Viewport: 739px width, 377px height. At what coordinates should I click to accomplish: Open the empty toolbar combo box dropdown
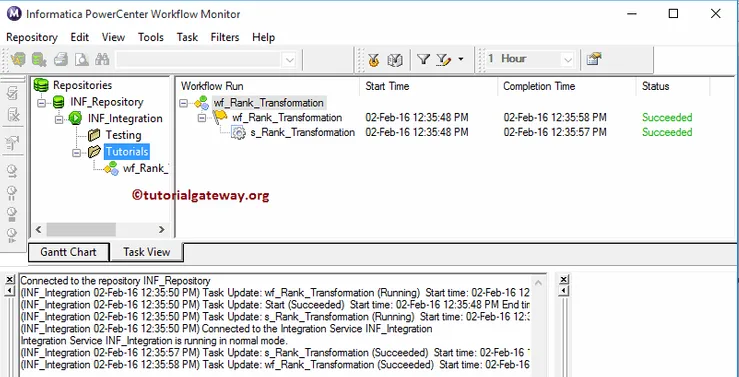289,60
